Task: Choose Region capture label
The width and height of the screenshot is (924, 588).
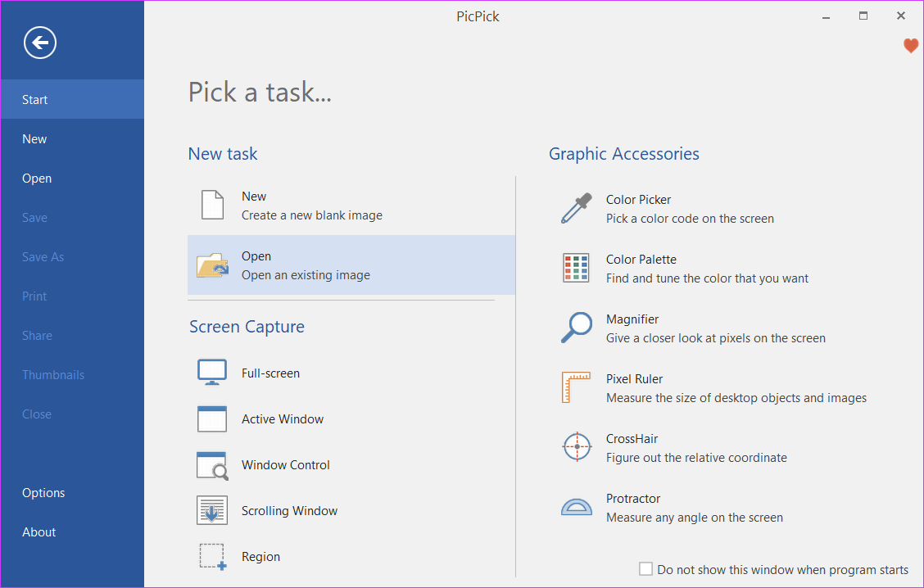Action: (x=260, y=557)
